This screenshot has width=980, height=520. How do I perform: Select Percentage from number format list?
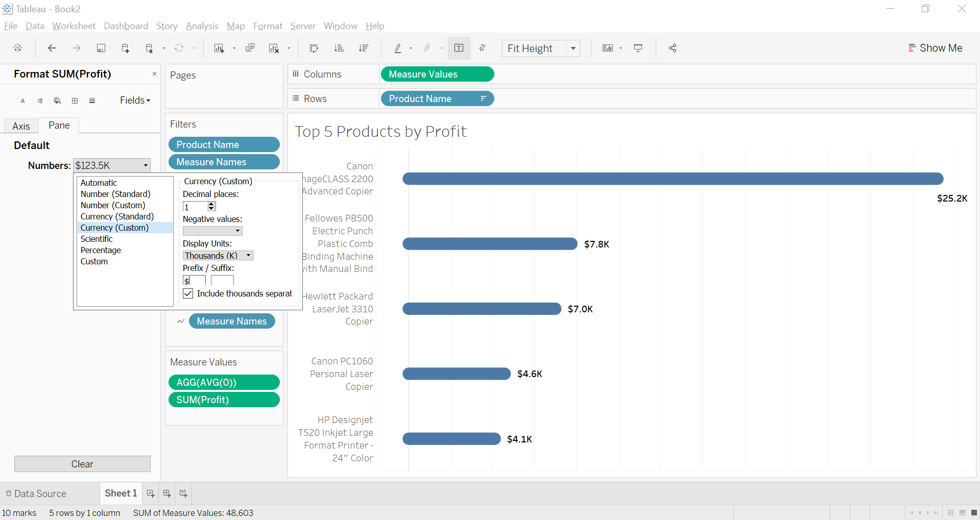(x=101, y=250)
